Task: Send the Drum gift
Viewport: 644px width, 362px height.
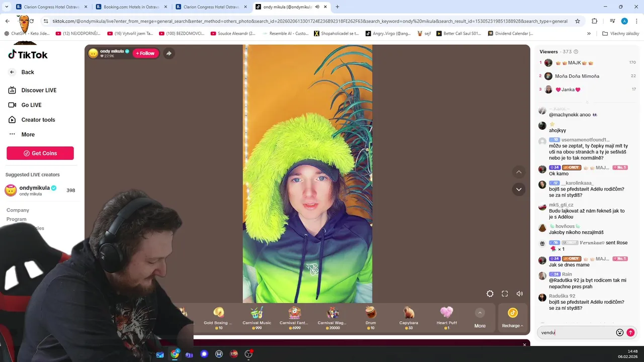Action: tap(370, 318)
